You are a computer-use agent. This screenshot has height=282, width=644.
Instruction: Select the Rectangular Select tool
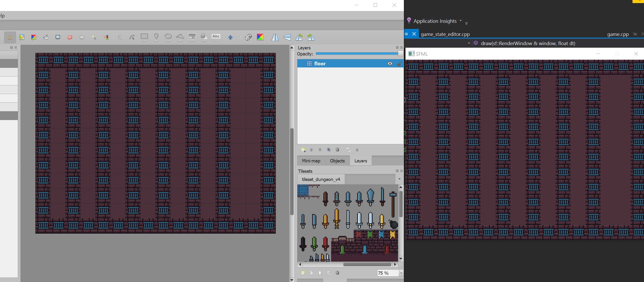click(x=82, y=37)
